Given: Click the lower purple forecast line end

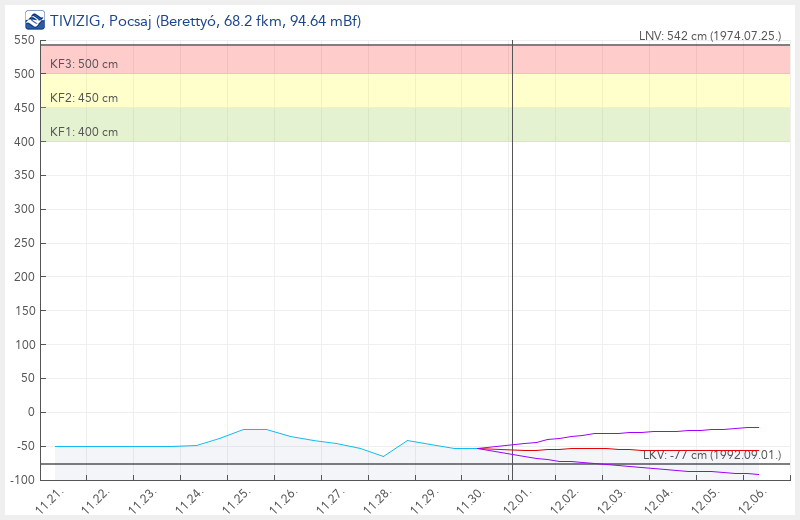Looking at the screenshot, I should click(x=757, y=474).
